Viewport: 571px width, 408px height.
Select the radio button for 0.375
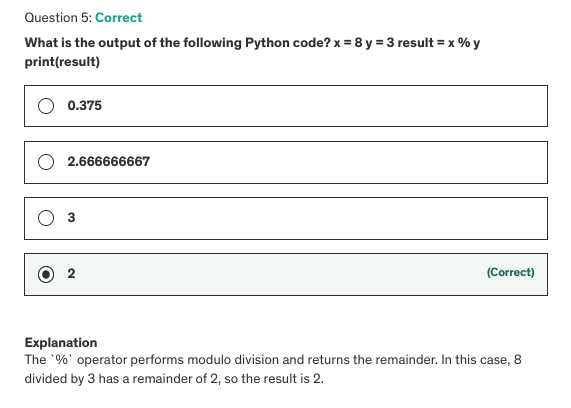point(46,106)
